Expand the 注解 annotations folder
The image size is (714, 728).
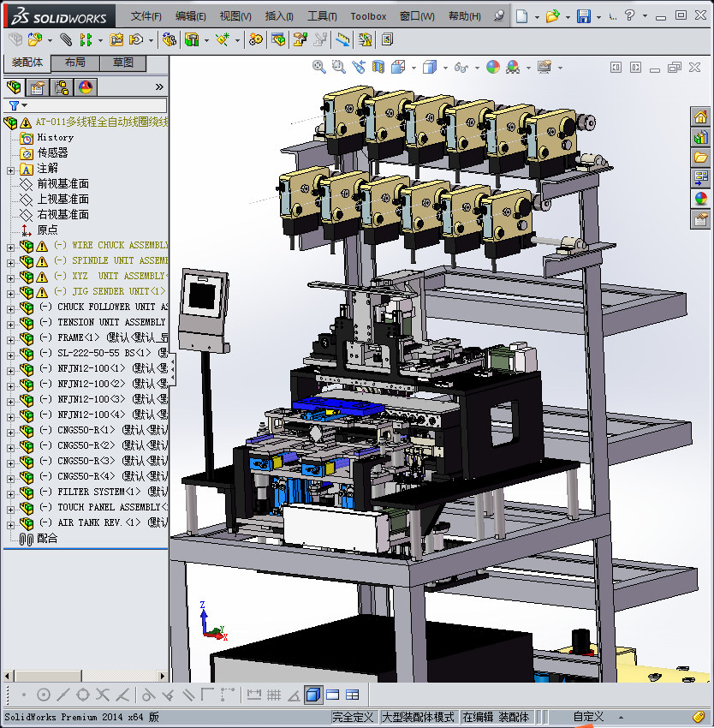click(10, 169)
